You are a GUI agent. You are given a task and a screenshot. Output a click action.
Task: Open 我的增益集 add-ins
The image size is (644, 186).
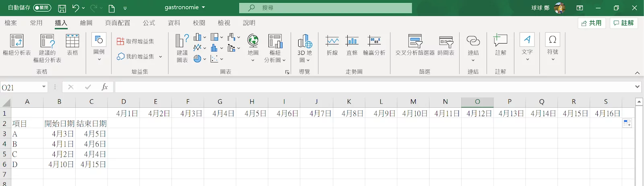(136, 56)
